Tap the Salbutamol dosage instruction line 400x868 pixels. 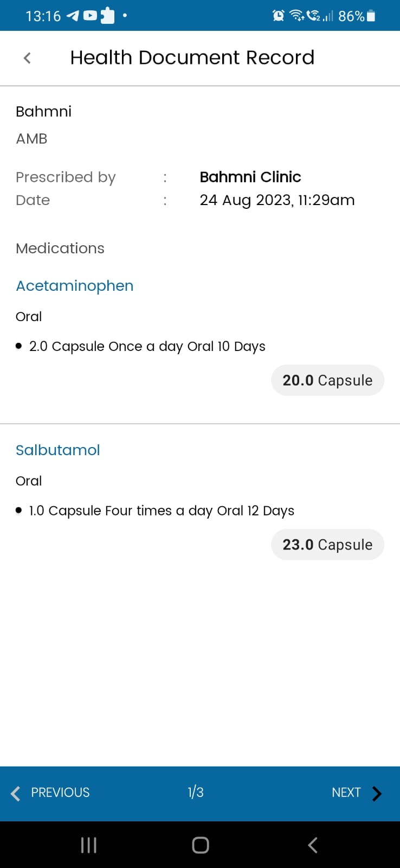pos(162,510)
